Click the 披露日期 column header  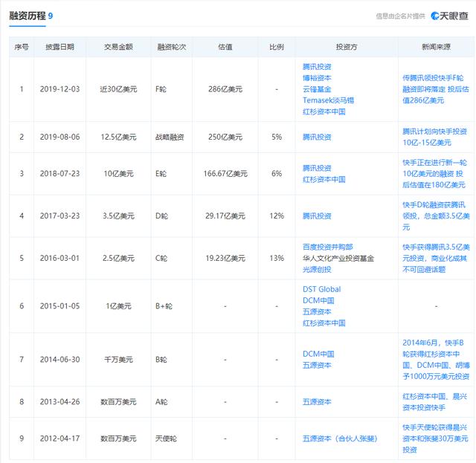tap(59, 47)
